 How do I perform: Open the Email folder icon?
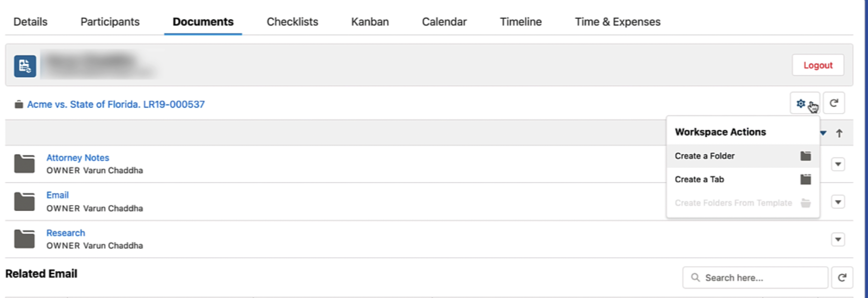click(x=24, y=201)
